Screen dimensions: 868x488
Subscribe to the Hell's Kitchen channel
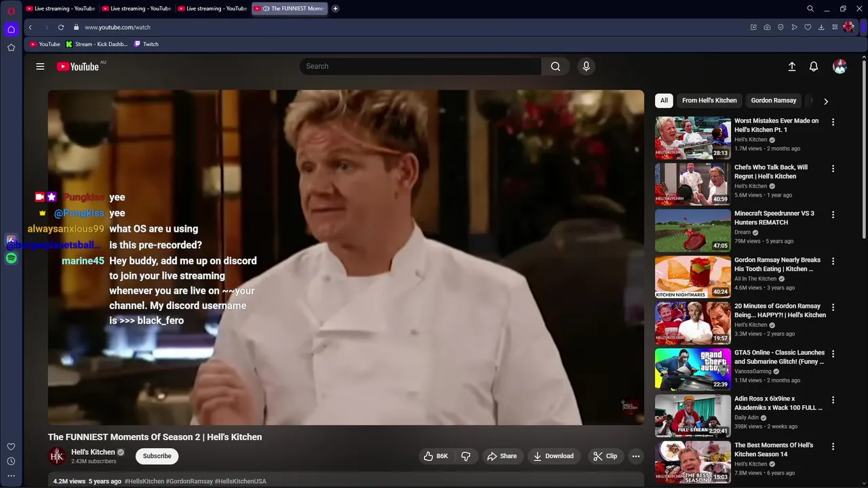[x=157, y=456]
